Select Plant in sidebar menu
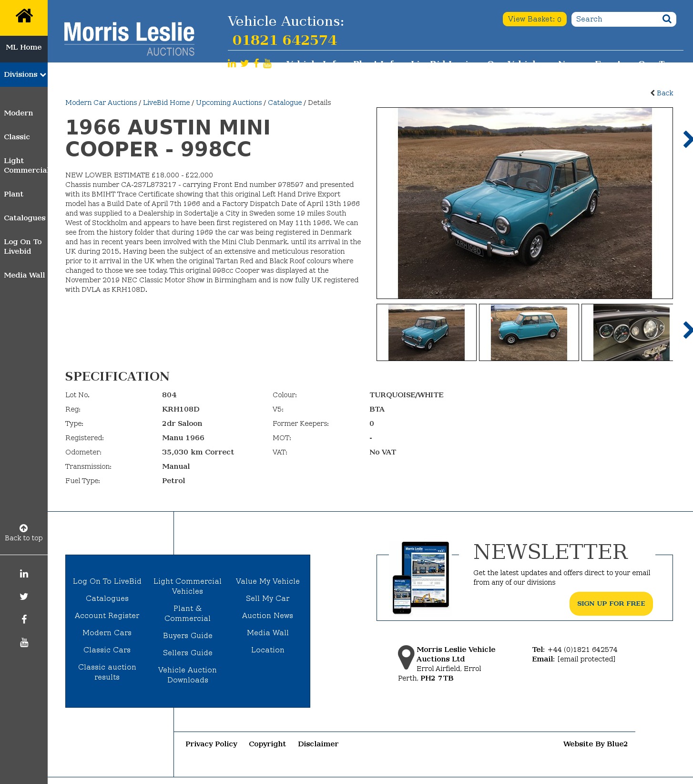693x784 pixels. (x=13, y=194)
